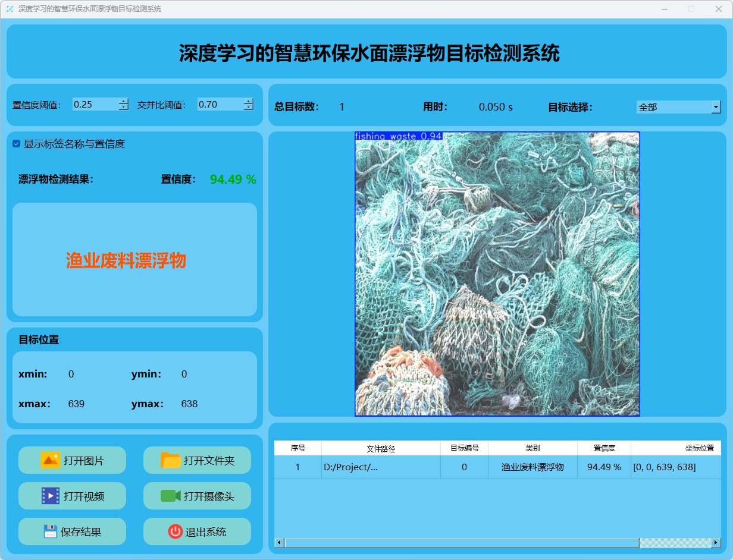Viewport: 733px width, 560px height.
Task: Click the green camera icon for 打开摄像头
Action: pos(170,496)
